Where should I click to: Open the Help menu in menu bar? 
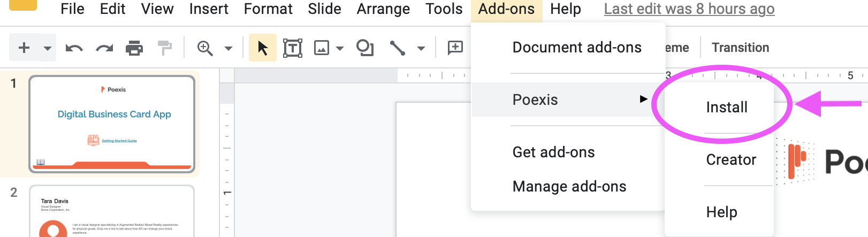[566, 9]
